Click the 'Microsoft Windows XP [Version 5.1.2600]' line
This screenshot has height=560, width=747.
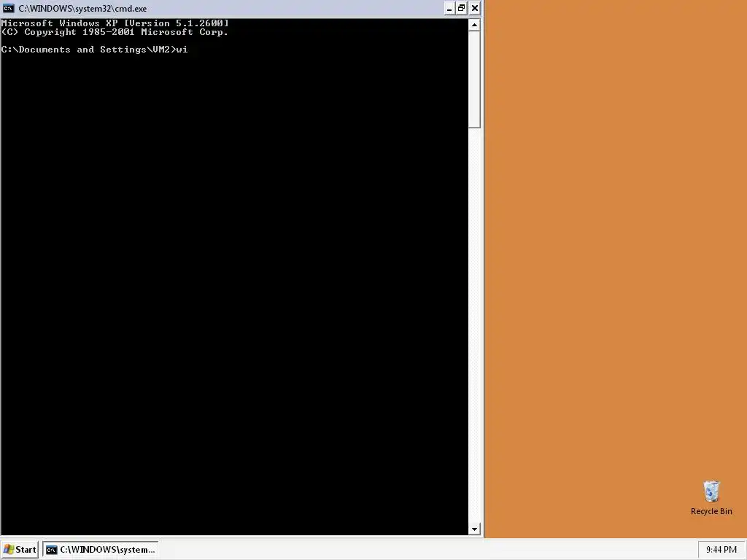[x=115, y=23]
